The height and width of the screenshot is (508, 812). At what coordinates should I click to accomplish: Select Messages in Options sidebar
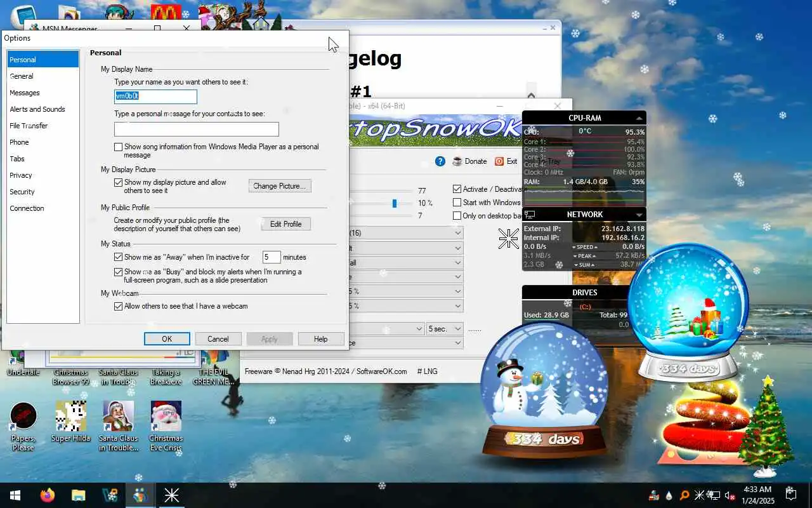coord(43,93)
